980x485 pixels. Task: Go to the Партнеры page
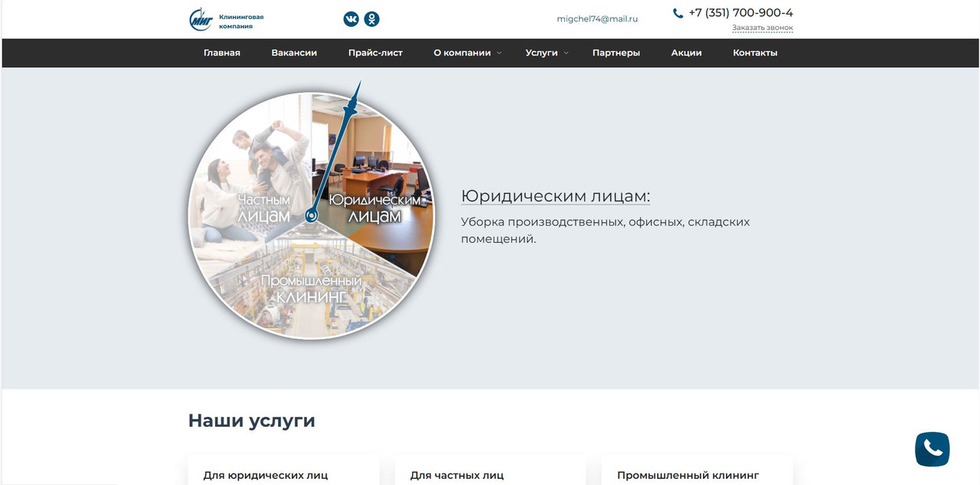[x=616, y=53]
